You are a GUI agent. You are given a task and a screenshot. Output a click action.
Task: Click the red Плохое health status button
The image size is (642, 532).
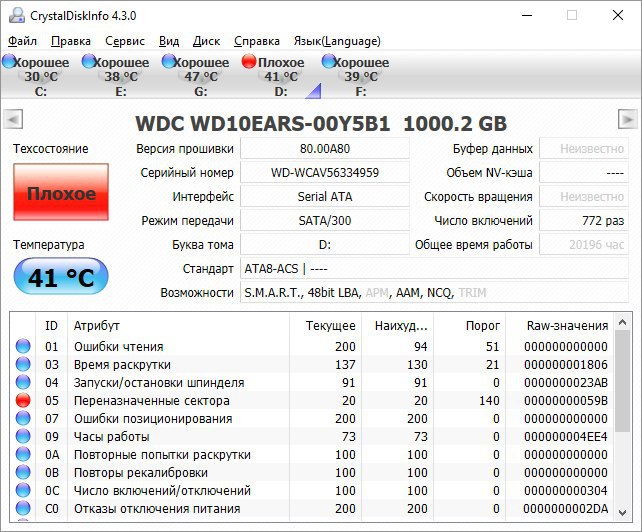click(61, 192)
